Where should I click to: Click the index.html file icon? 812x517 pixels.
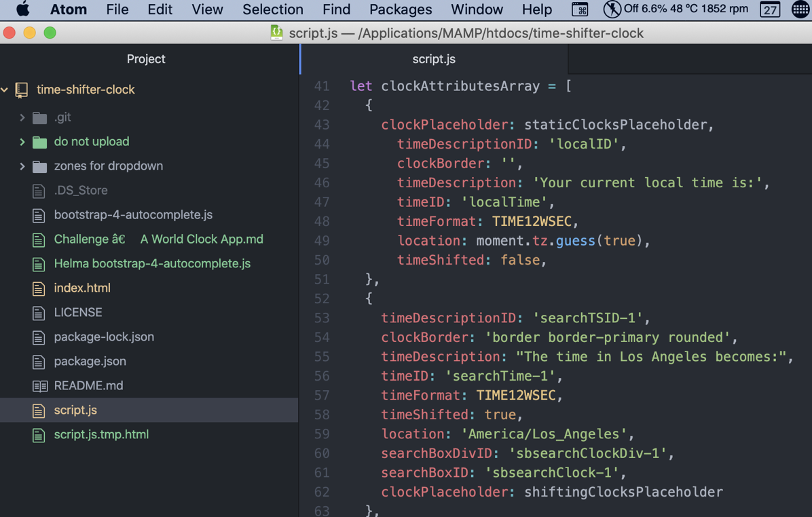point(39,288)
